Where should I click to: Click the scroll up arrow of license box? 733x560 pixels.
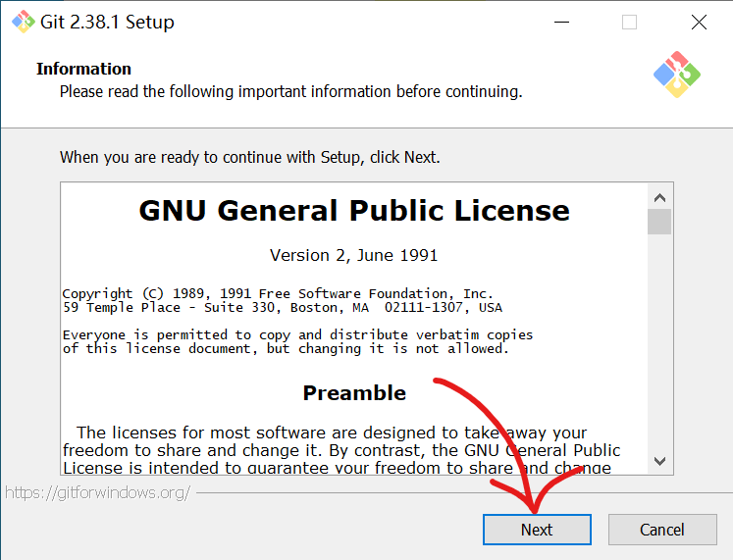[x=659, y=195]
